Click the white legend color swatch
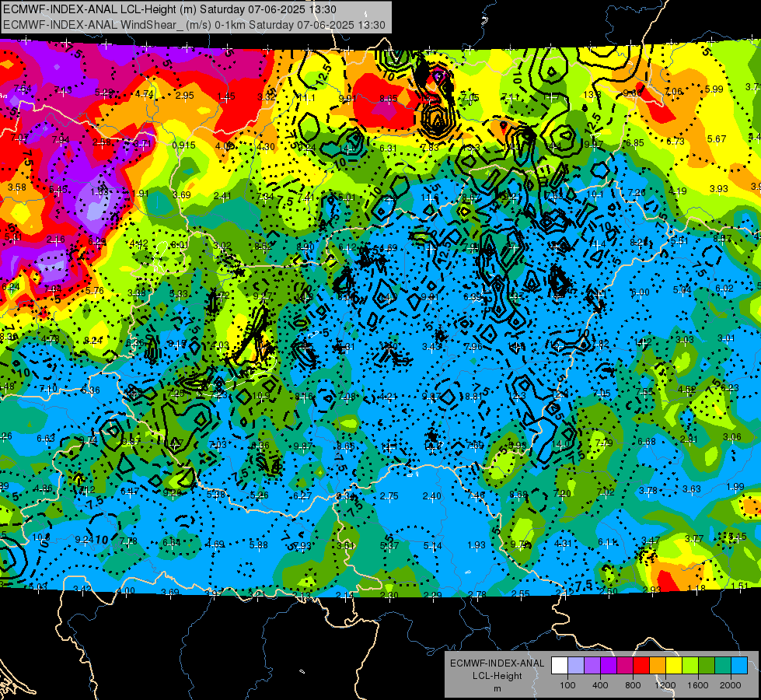Screen dimensions: 761x700 (560, 665)
